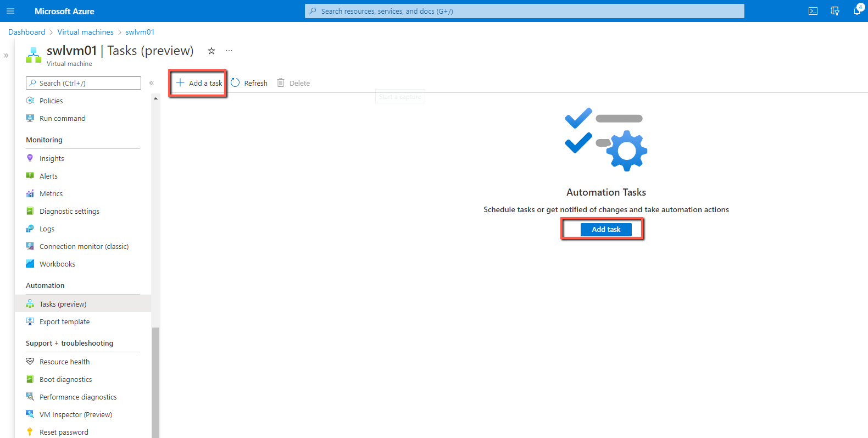This screenshot has height=438, width=868.
Task: Click the Alerts icon
Action: point(30,176)
